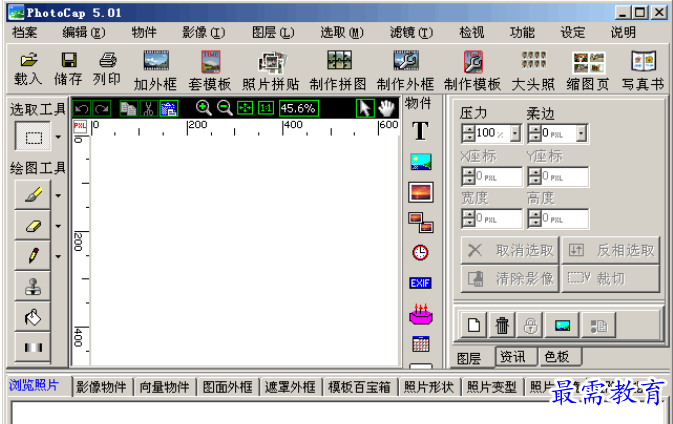Image resolution: width=673 pixels, height=424 pixels.
Task: Select the stamp clone tool
Action: pos(33,286)
